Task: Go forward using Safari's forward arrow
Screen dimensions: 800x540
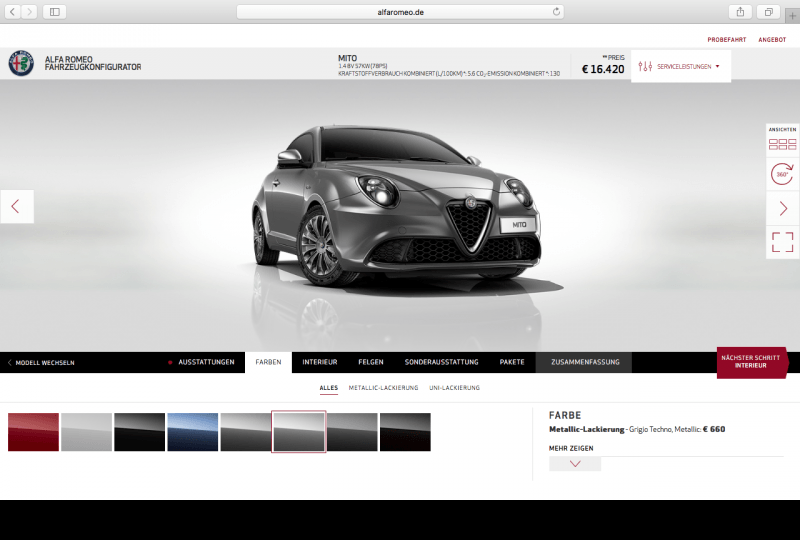Action: point(30,12)
